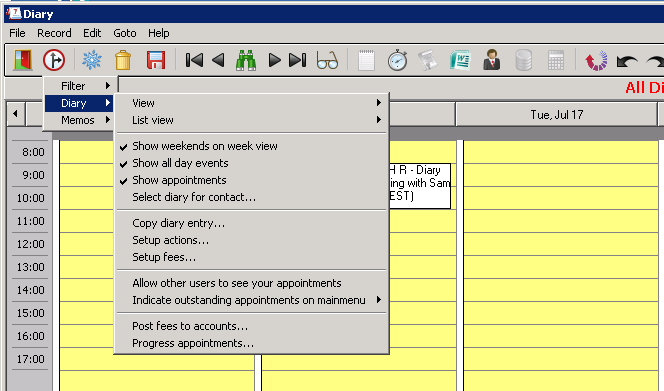This screenshot has height=391, width=664.
Task: Expand Indicate outstanding appointments on mainmenu
Action: point(252,300)
